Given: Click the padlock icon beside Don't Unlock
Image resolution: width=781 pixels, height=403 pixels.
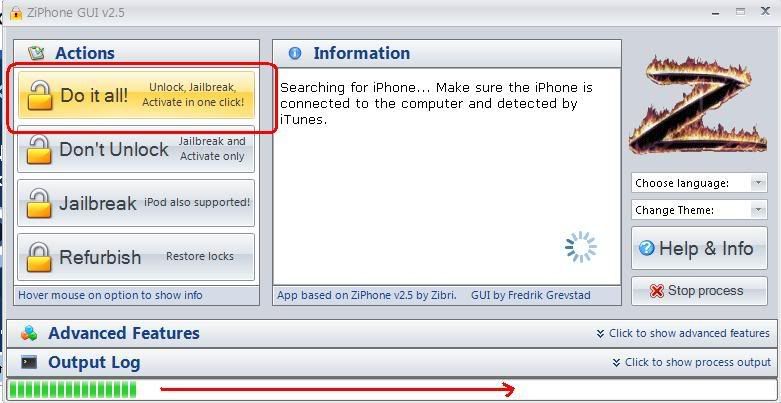Looking at the screenshot, I should click(39, 149).
